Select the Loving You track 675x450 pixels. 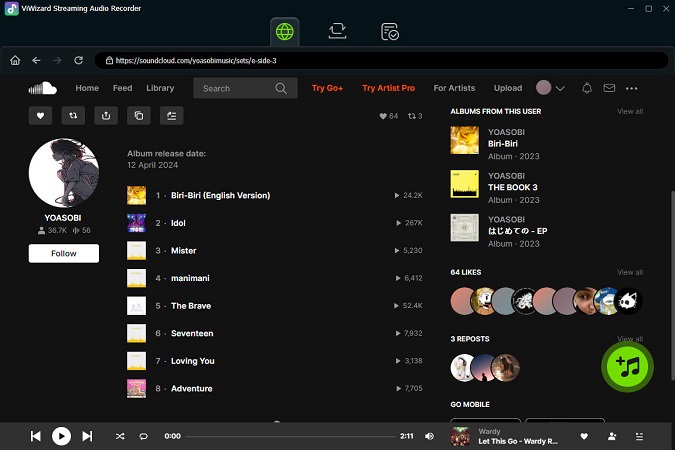click(x=275, y=361)
